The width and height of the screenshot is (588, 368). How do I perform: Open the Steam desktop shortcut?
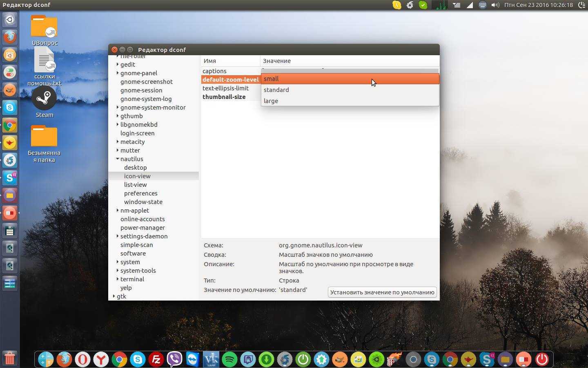coord(44,99)
